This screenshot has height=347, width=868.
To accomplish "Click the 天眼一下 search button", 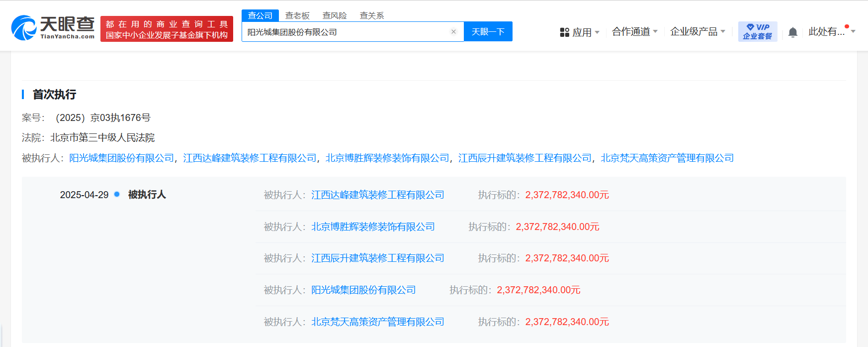I will (x=488, y=31).
